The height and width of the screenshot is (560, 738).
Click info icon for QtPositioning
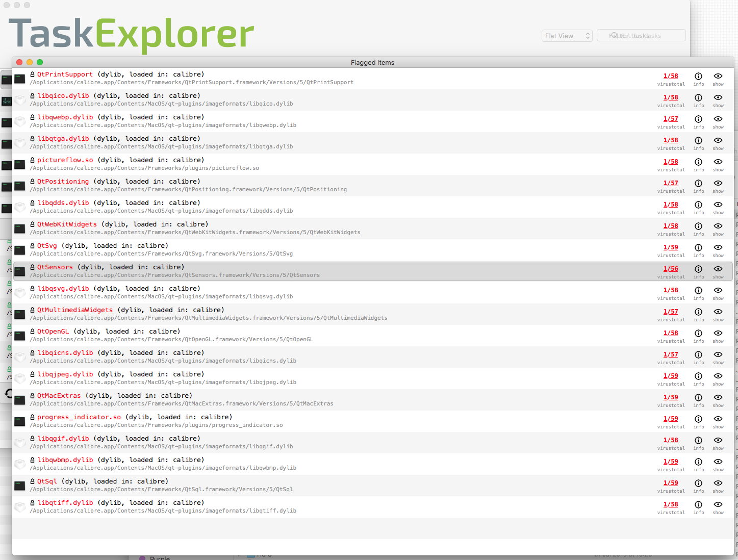click(698, 183)
